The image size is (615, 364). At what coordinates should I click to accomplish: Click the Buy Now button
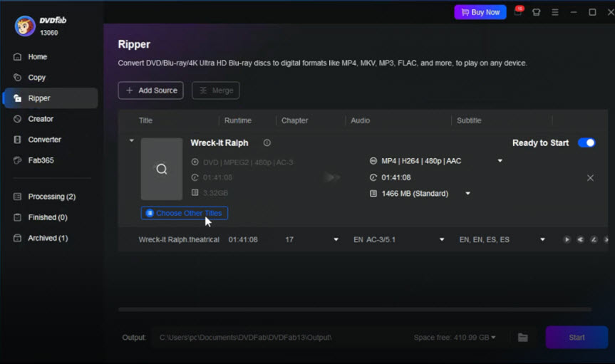click(x=480, y=12)
